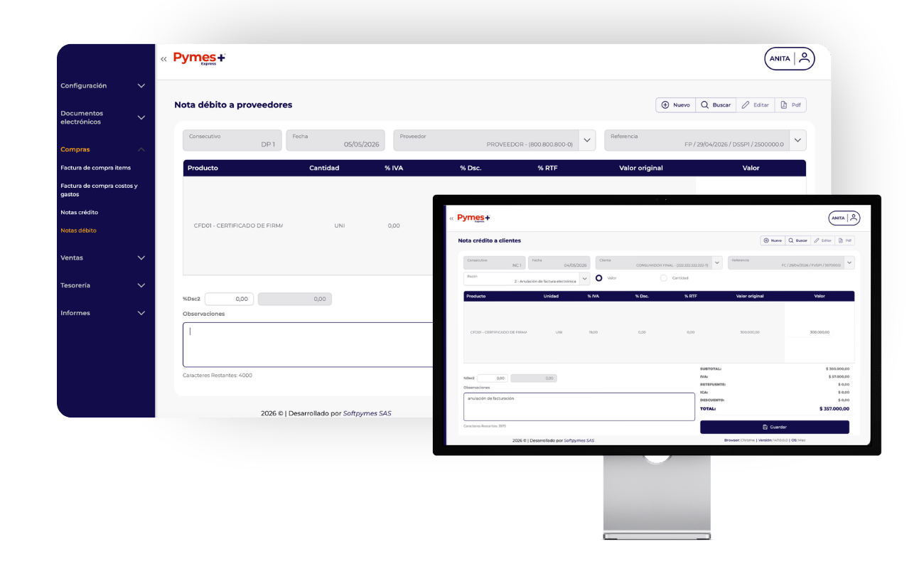
Task: Collapse sidebar via double-chevron icon in Nota débito window
Action: (163, 59)
